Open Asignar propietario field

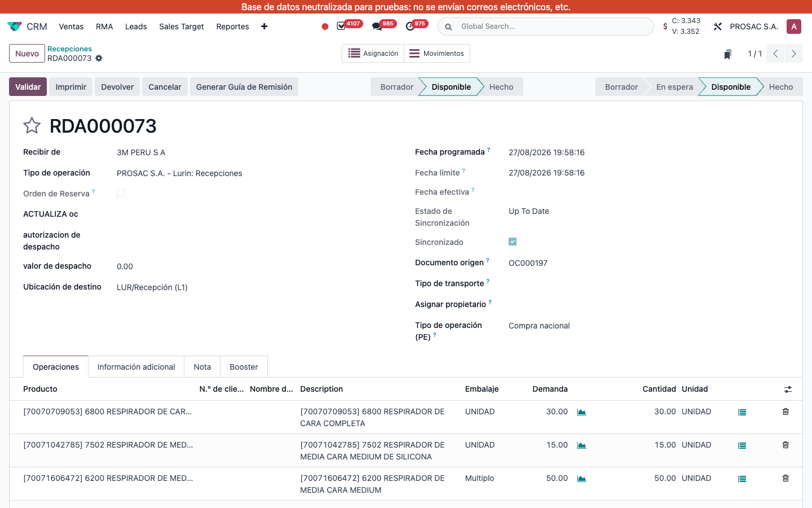648,304
